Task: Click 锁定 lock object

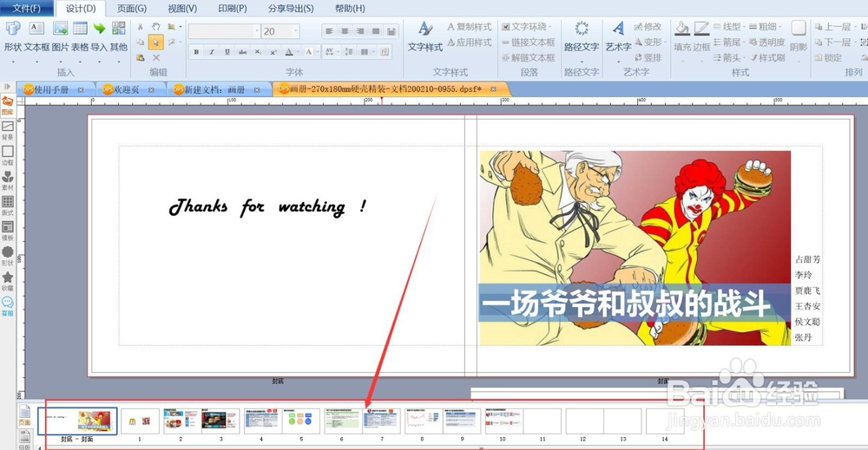Action: click(829, 57)
